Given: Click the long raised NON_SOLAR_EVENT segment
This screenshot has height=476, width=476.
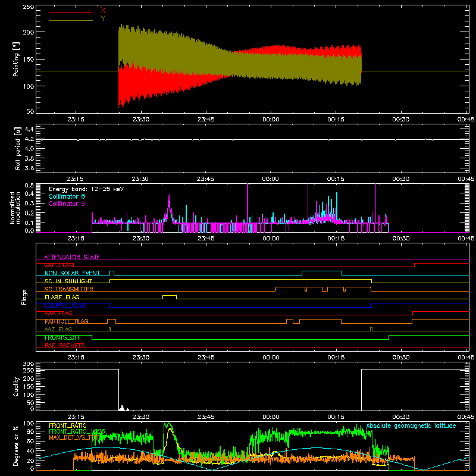Looking at the screenshot, I should 322,271.
